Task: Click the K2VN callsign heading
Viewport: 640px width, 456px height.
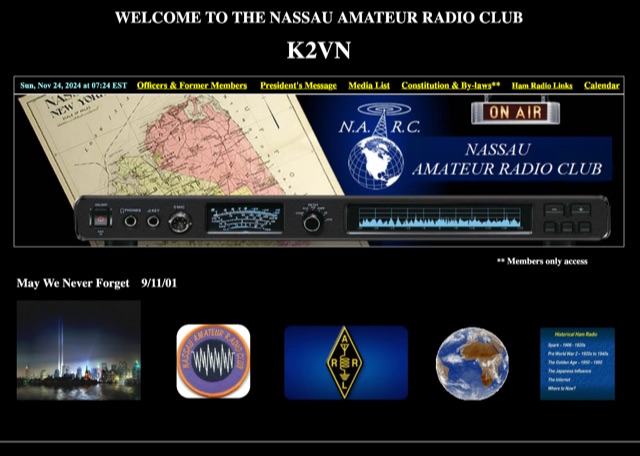Action: coord(319,51)
